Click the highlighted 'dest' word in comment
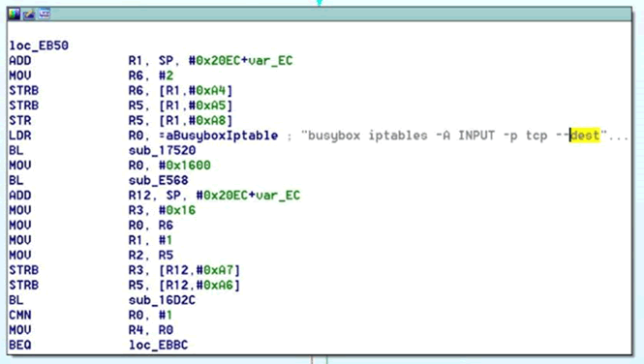 (x=585, y=135)
